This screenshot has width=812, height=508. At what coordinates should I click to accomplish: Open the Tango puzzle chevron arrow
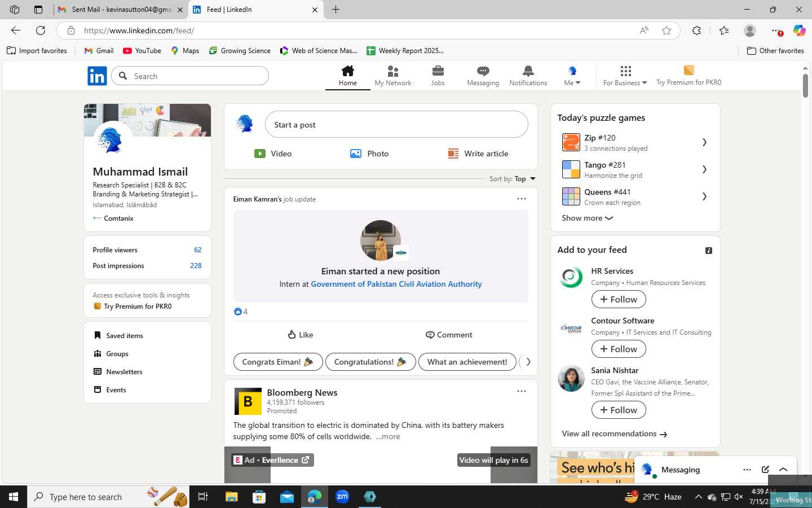704,169
